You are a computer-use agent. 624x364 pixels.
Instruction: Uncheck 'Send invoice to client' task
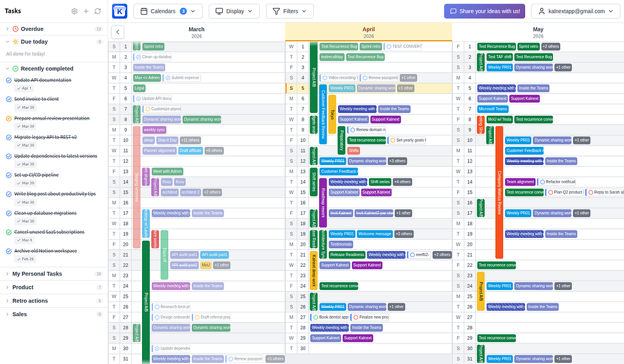(8, 99)
